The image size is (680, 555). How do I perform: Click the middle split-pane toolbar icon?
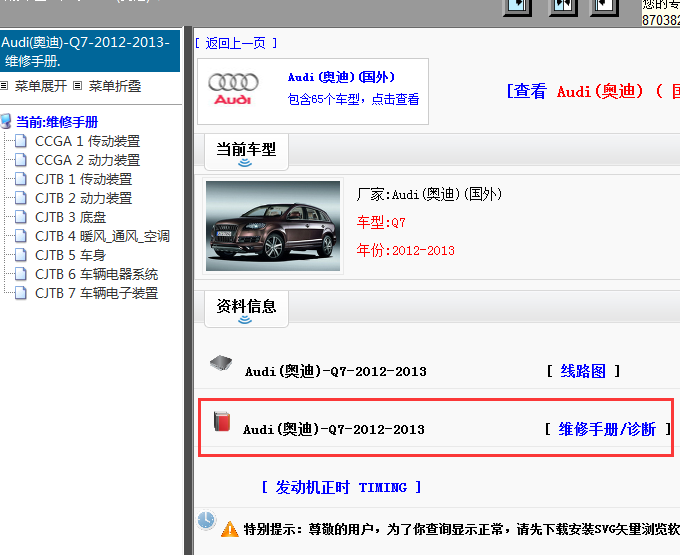click(x=563, y=7)
